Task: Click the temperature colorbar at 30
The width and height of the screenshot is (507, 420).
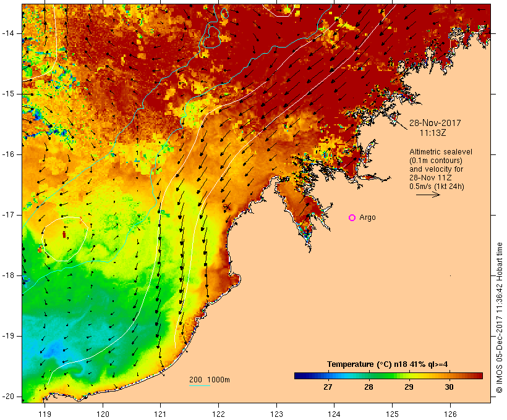Action: [449, 376]
